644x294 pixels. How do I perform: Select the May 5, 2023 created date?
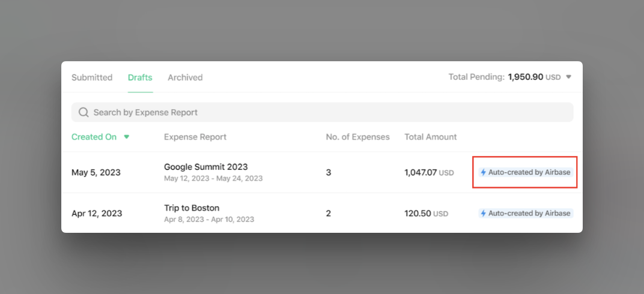pyautogui.click(x=96, y=173)
